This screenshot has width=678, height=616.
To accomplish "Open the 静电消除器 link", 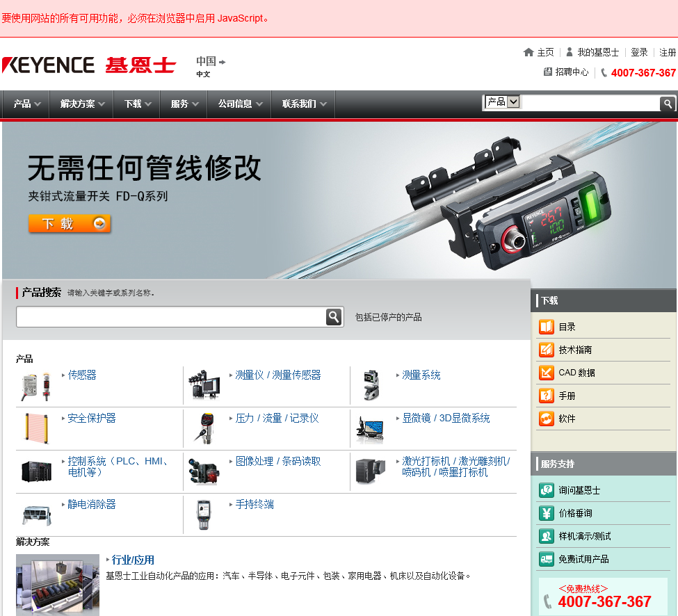I will click(x=92, y=504).
